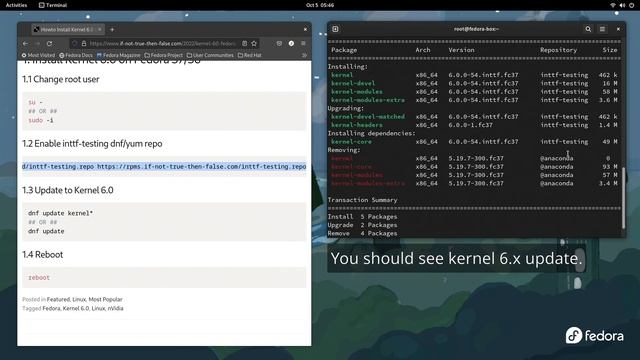The image size is (640, 360).
Task: Click the 'Repository' column header in terminal
Action: (558, 50)
